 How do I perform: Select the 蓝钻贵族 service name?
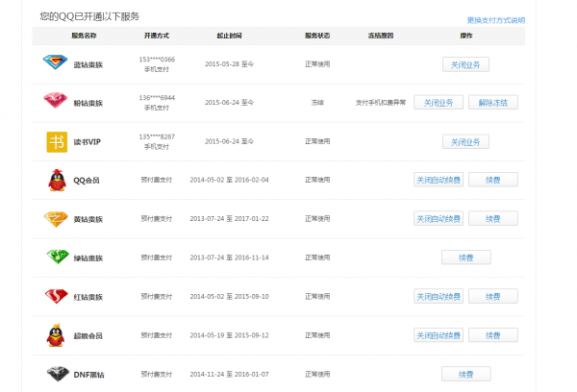click(88, 65)
